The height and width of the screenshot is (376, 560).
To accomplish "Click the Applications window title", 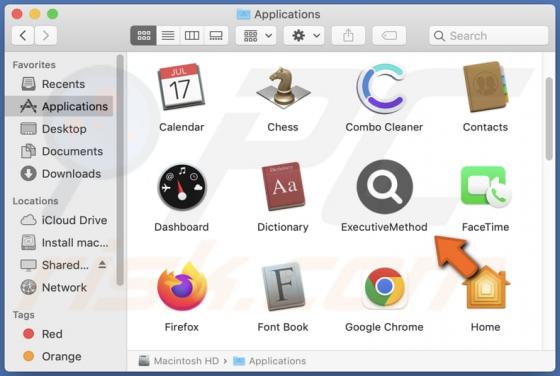I will tap(287, 14).
